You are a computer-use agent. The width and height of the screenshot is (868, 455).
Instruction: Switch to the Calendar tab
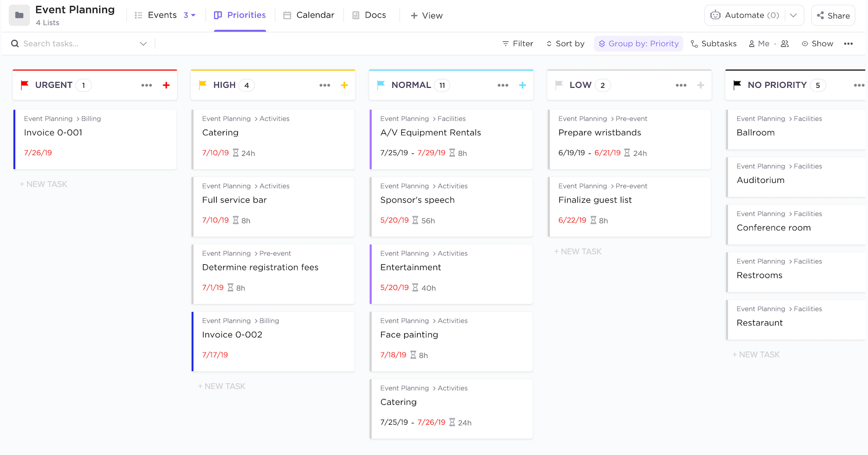(x=309, y=15)
